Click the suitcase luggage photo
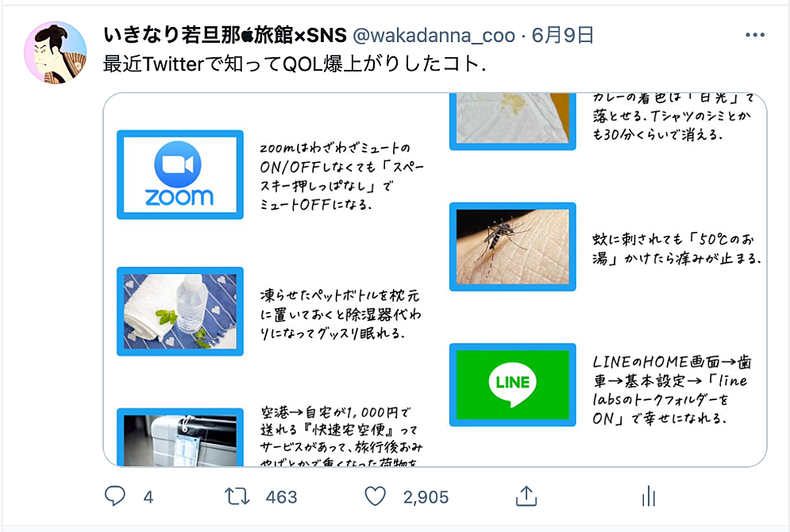The width and height of the screenshot is (790, 532). pos(180,438)
